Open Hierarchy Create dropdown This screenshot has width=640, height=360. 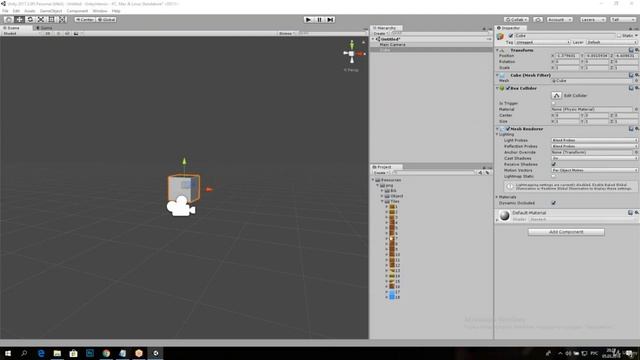pyautogui.click(x=380, y=33)
